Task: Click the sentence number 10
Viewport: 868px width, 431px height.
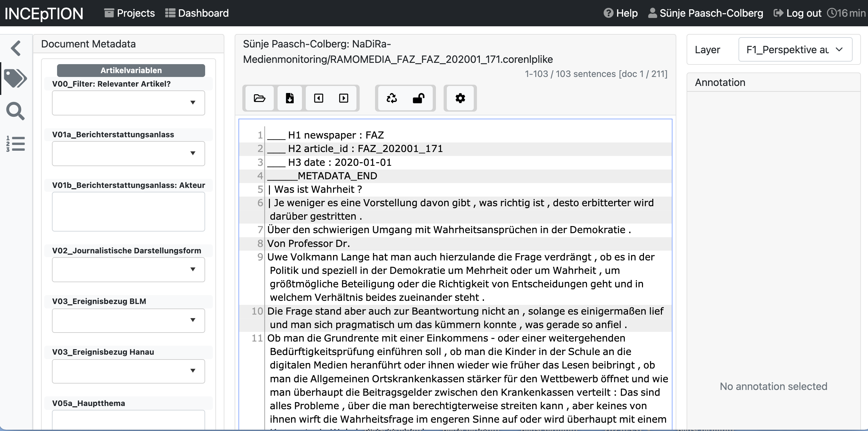Action: 257,311
